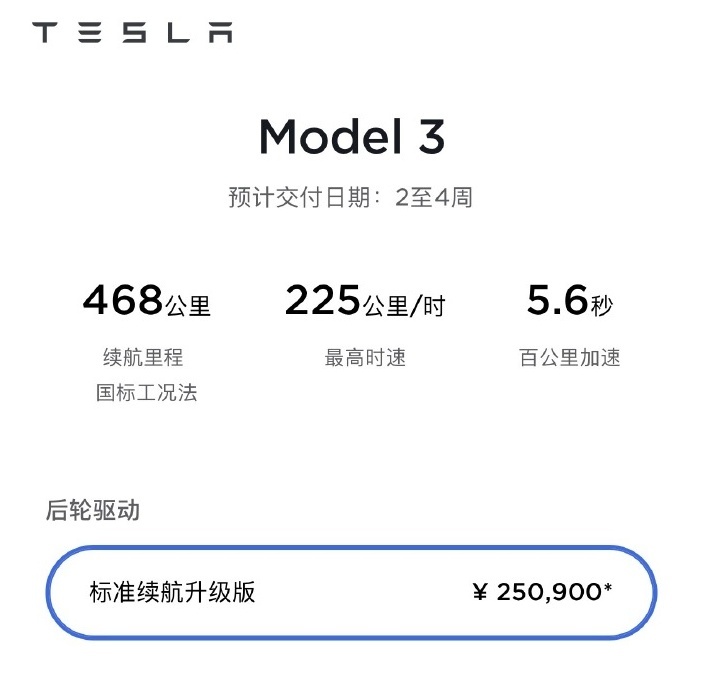This screenshot has height=679, width=703.
Task: Click the 2至4周 delivery time value
Action: coord(434,197)
